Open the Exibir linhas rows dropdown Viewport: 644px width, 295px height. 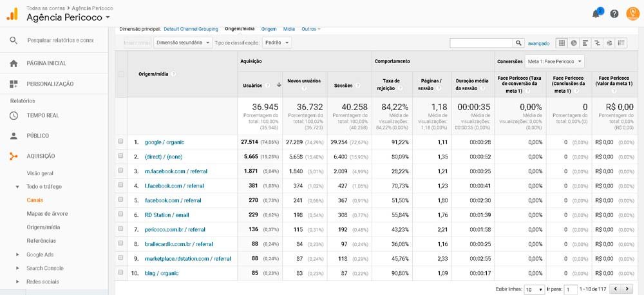pos(535,290)
